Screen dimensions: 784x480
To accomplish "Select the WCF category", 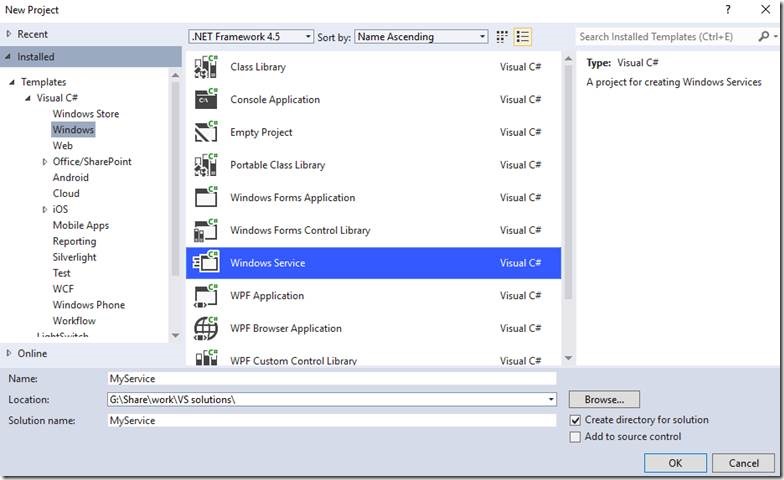I will [x=63, y=289].
